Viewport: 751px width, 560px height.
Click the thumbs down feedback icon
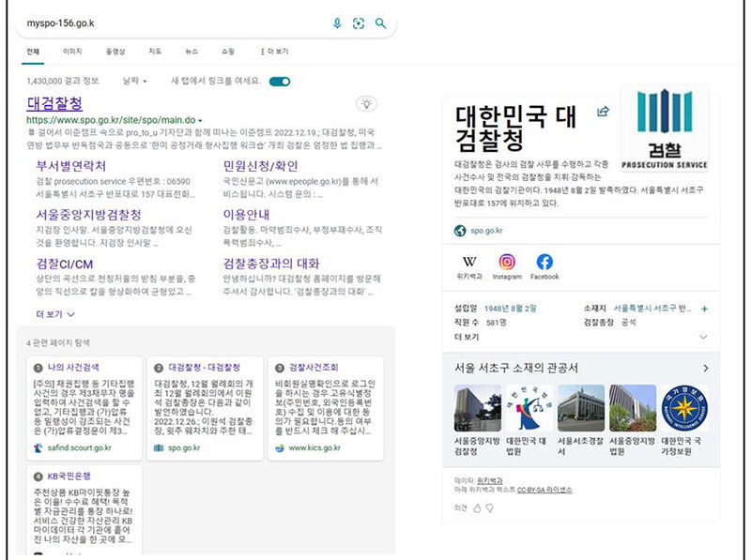[489, 508]
